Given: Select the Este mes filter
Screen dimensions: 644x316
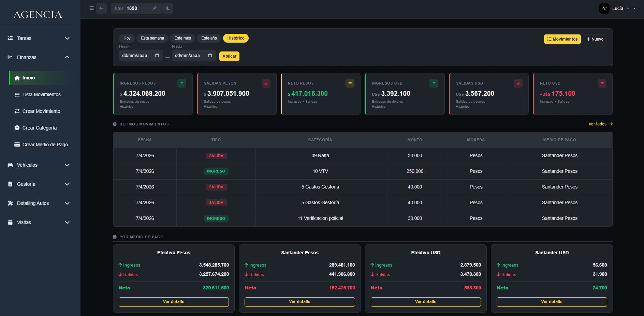Looking at the screenshot, I should click(x=182, y=38).
